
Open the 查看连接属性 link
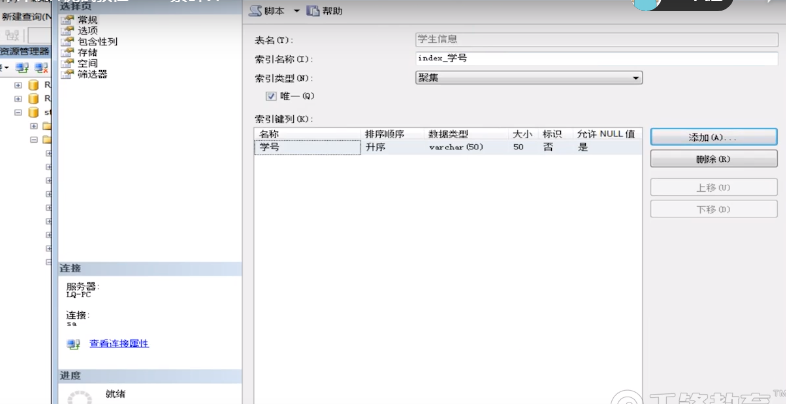(x=119, y=343)
